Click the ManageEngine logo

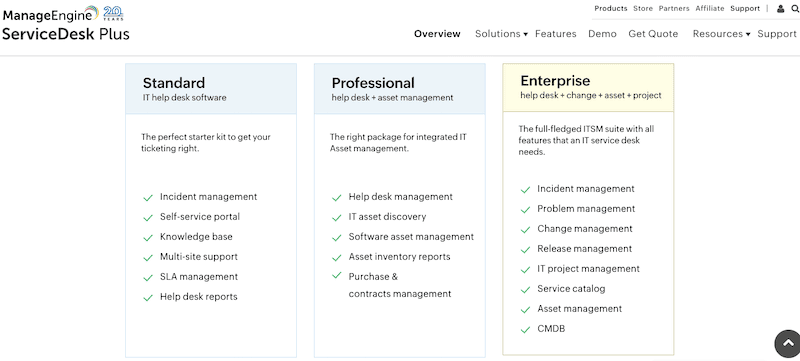click(x=50, y=14)
